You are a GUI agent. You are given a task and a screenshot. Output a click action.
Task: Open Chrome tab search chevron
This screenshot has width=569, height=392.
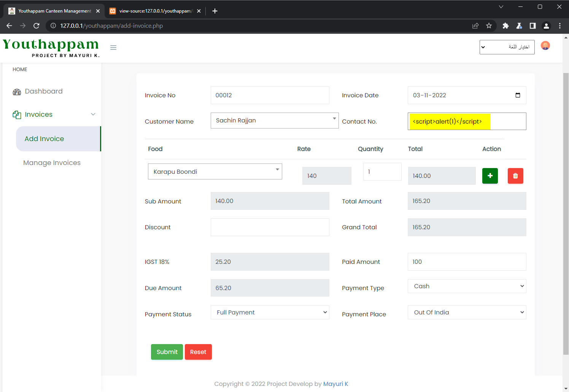501,6
